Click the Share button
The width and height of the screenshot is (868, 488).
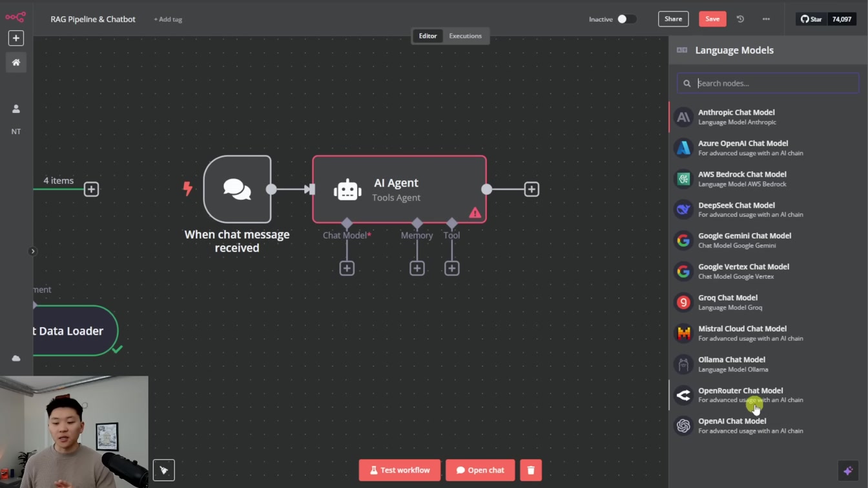(673, 19)
